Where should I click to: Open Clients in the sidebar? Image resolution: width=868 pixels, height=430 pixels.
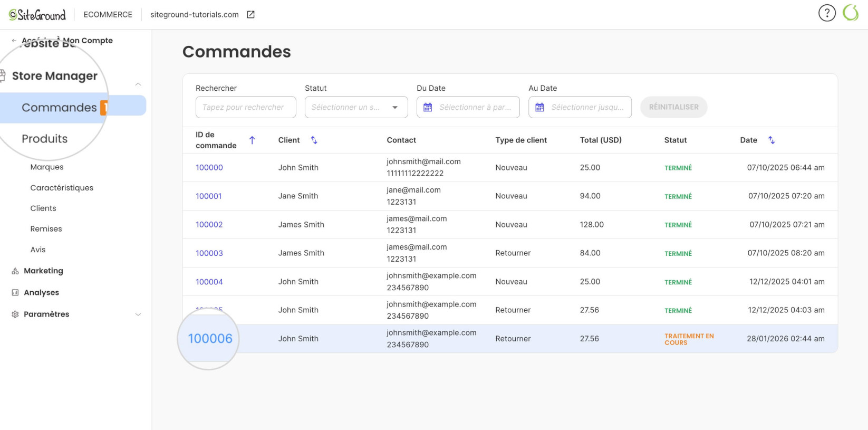[43, 208]
